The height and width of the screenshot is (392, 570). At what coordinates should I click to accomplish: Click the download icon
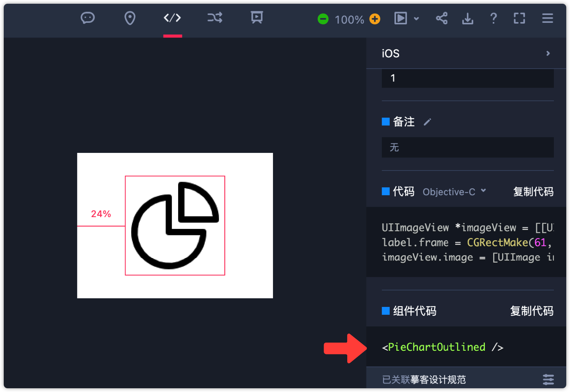(x=468, y=18)
